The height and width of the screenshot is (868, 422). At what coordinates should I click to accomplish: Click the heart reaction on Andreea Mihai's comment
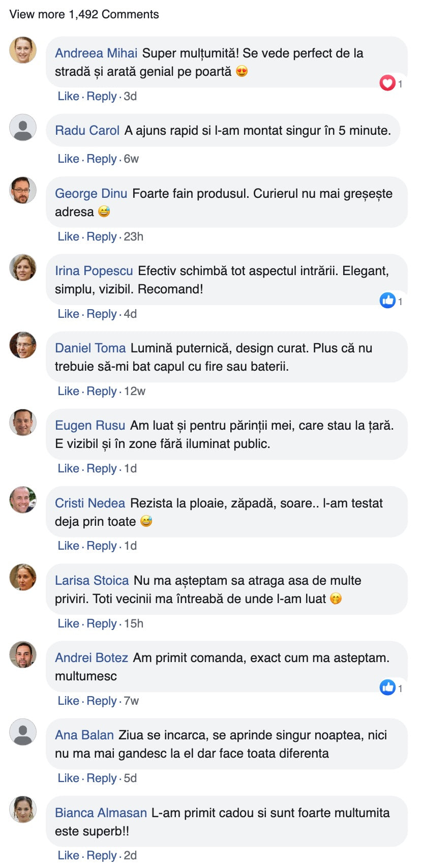click(x=387, y=83)
